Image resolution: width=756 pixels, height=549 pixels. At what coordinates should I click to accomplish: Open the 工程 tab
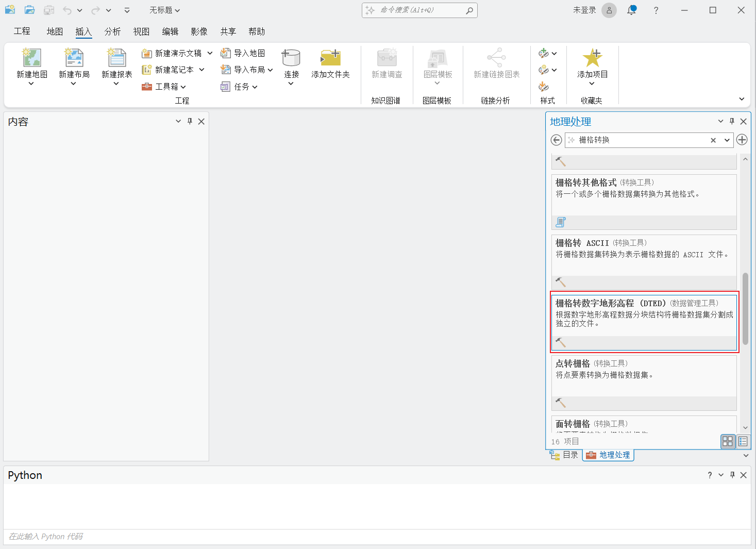22,31
